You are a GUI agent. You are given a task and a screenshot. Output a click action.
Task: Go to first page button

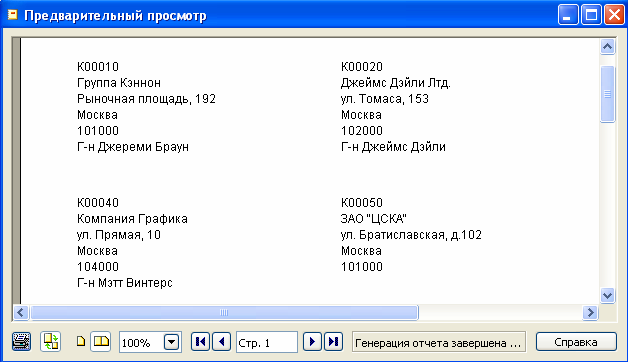tap(200, 342)
